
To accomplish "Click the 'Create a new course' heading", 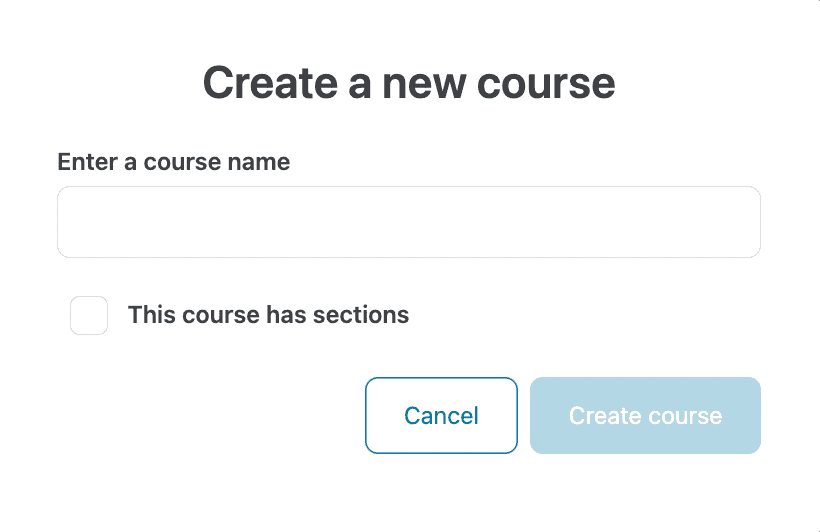I will [408, 83].
